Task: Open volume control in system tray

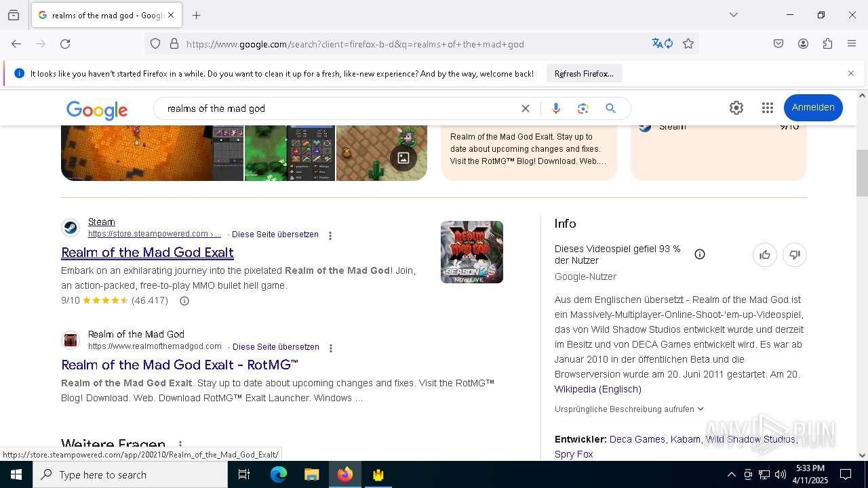Action: [x=781, y=474]
